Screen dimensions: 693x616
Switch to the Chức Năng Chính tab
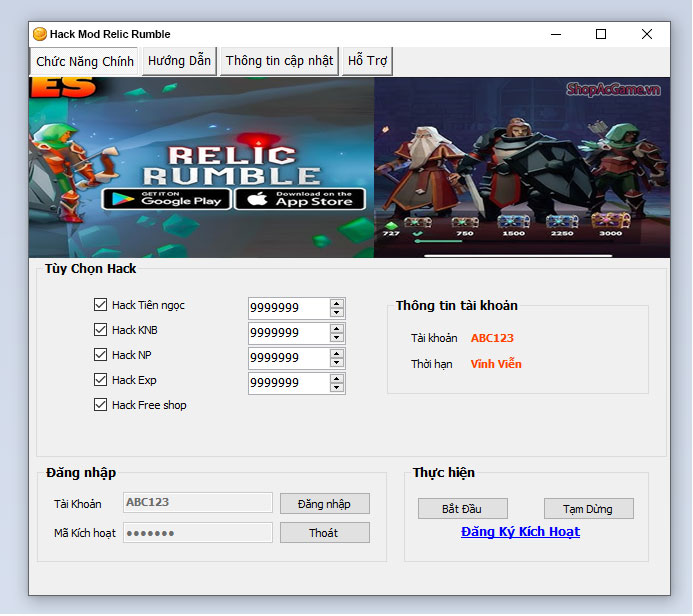[x=84, y=61]
